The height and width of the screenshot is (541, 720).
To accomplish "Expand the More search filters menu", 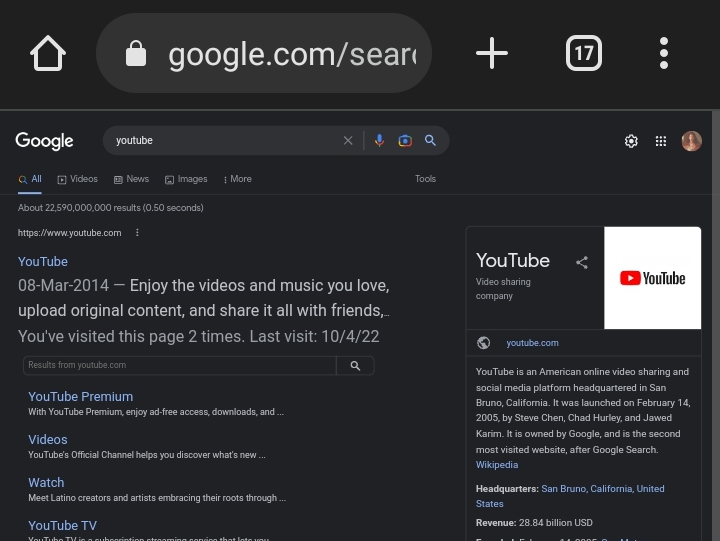I will tap(238, 179).
